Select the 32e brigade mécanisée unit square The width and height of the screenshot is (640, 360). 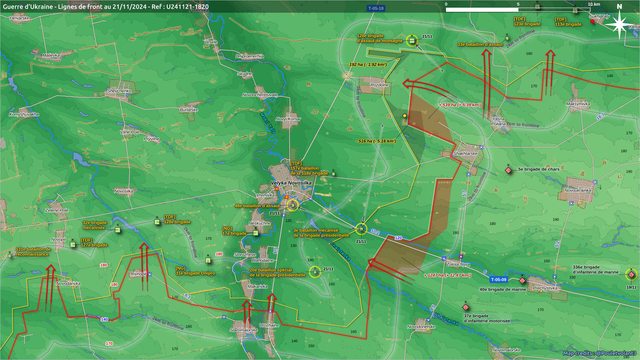(118, 230)
